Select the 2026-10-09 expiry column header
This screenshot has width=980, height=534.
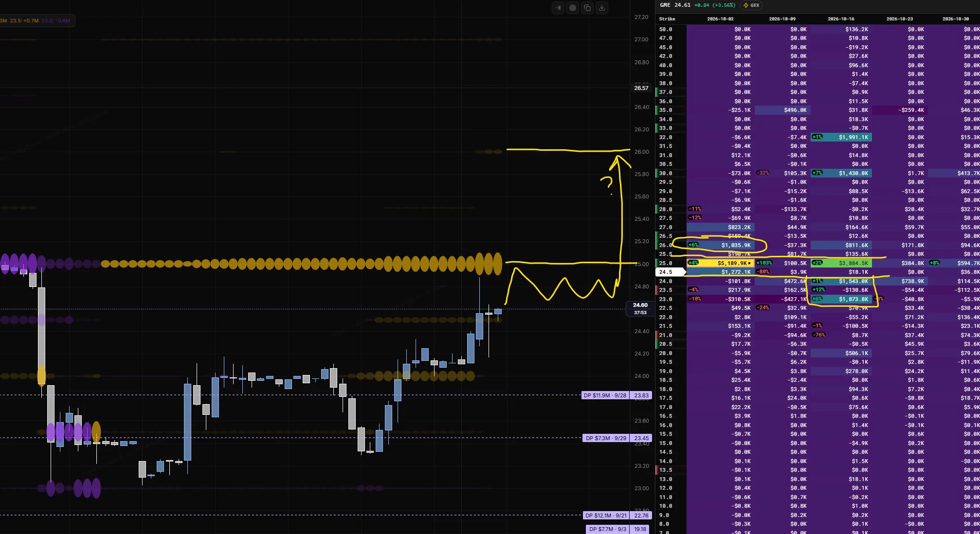tap(782, 19)
